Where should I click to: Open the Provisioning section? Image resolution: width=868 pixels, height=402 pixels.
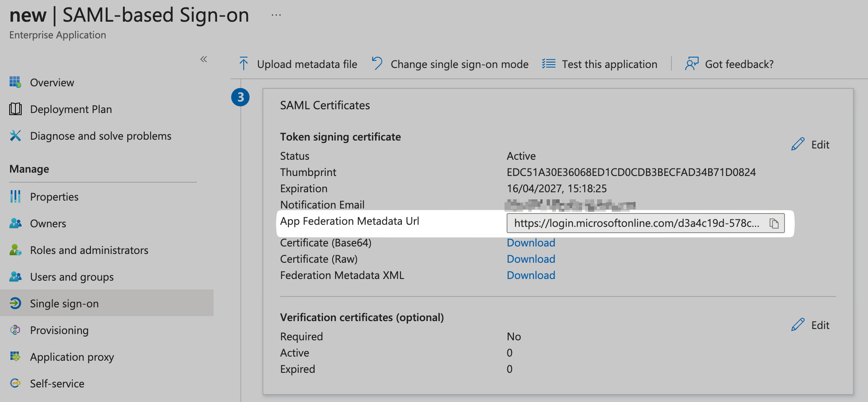[59, 330]
